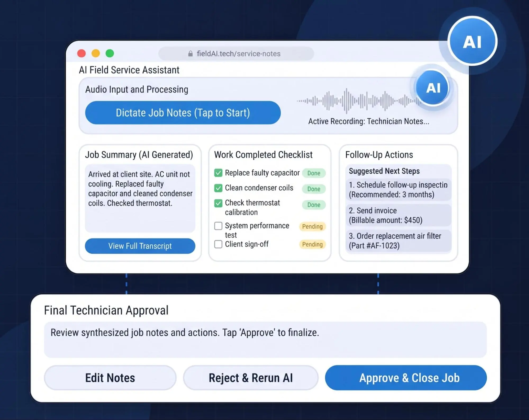
Task: Click the fieldAI.tech/service-notes address bar
Action: pyautogui.click(x=236, y=54)
